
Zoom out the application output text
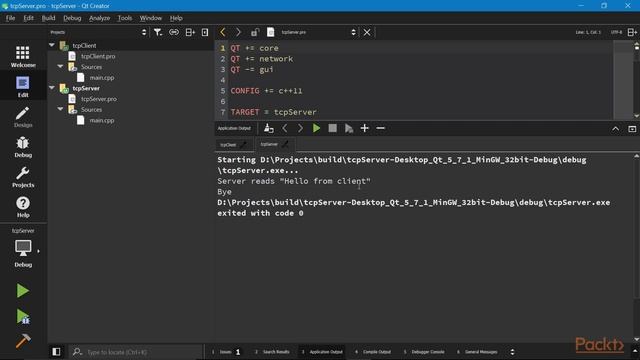click(x=380, y=128)
